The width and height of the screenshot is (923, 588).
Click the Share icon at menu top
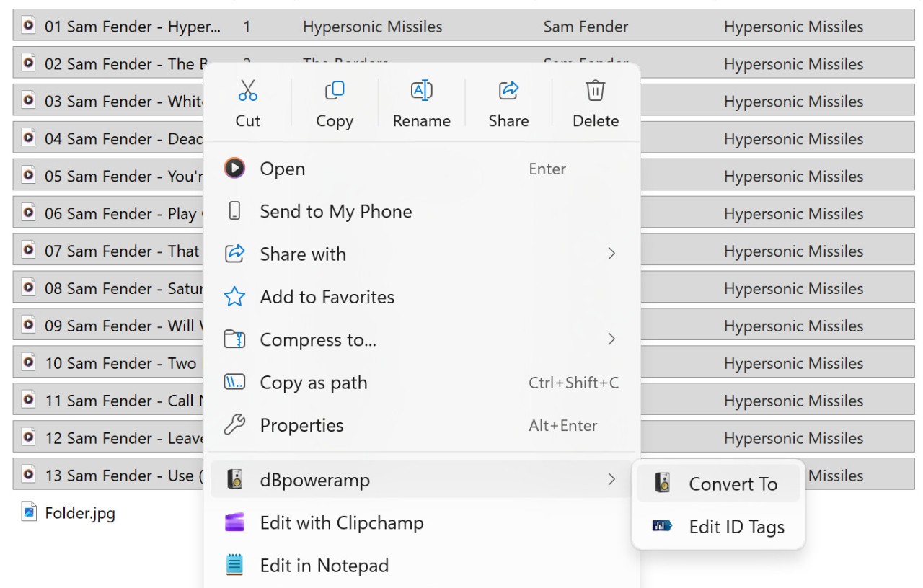[x=508, y=91]
